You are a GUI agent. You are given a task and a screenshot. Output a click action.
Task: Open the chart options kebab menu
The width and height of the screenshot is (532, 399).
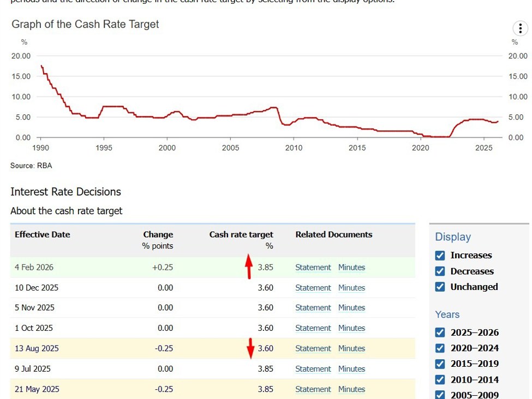pos(520,29)
